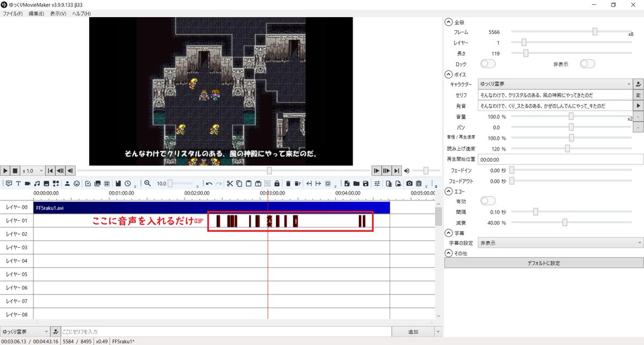Click the ここにセリフを入力 input box
Viewport: 644px width, 345px height.
click(x=226, y=332)
